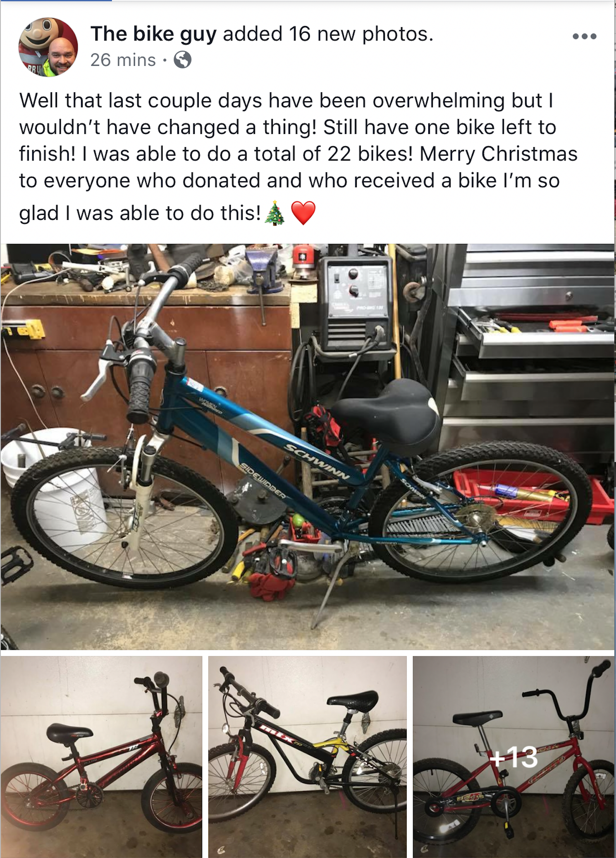Tap the red heart emoji in post
This screenshot has height=858, width=616.
pyautogui.click(x=303, y=213)
